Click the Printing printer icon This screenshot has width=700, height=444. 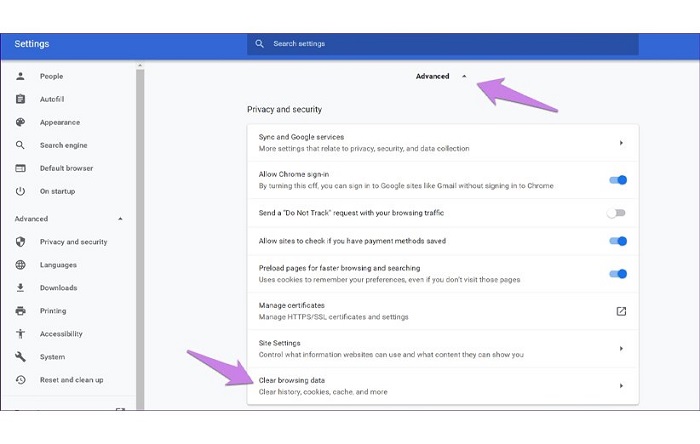point(20,311)
